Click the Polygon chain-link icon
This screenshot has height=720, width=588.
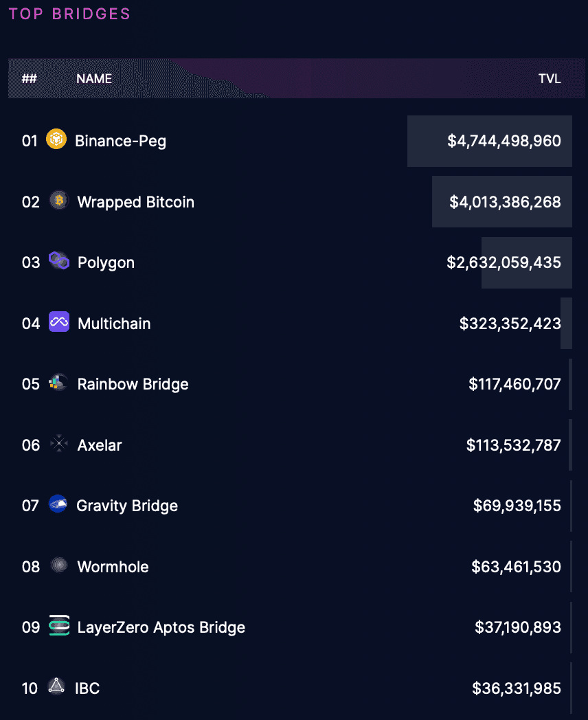coord(59,261)
